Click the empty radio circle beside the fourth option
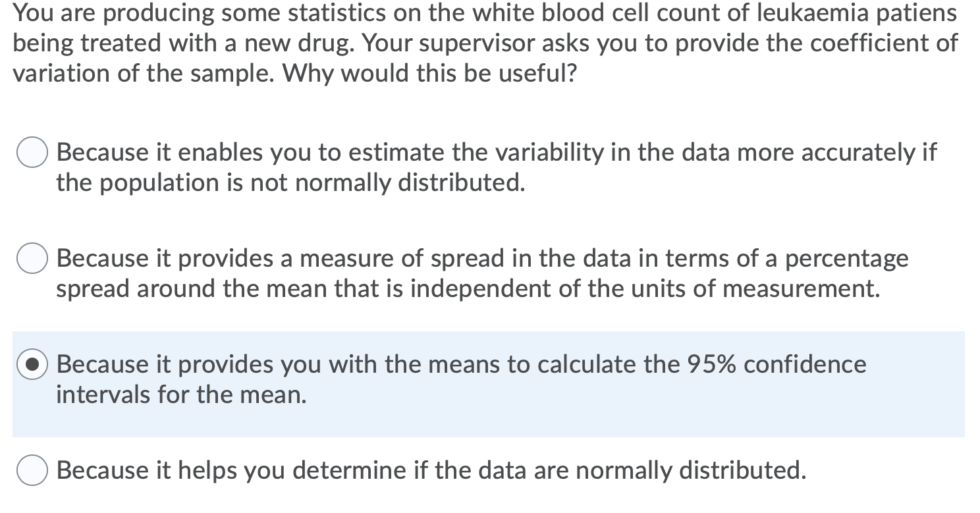This screenshot has height=513, width=980. coord(31,470)
